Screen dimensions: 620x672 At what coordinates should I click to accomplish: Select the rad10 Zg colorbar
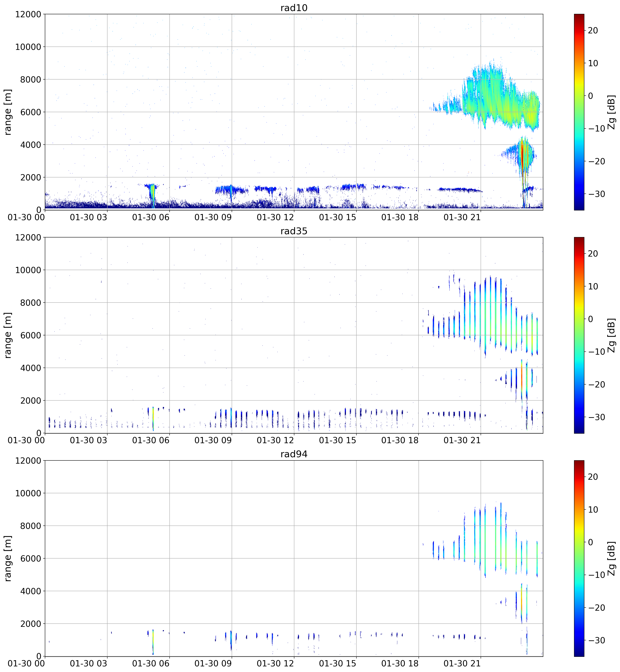(579, 112)
